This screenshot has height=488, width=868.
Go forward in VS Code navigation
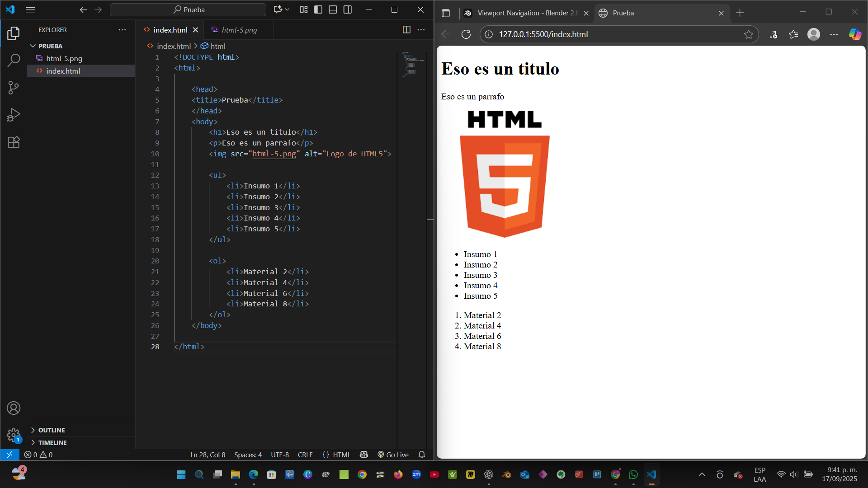(98, 9)
